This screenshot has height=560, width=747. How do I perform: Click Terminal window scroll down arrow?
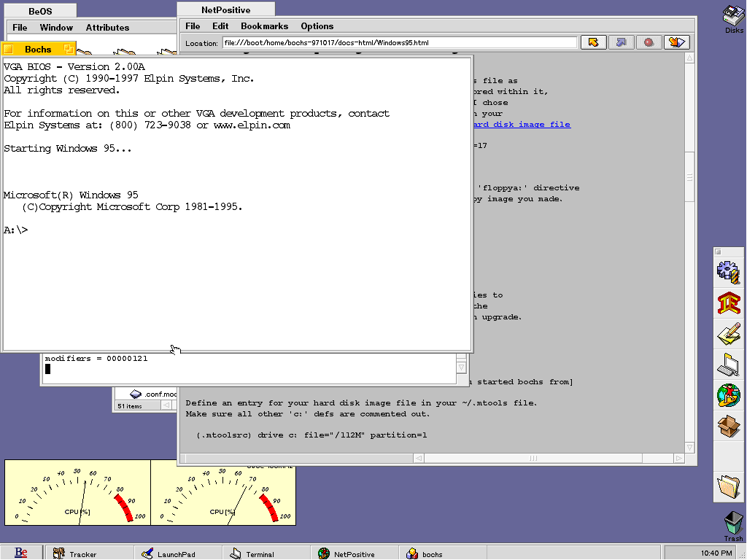461,367
